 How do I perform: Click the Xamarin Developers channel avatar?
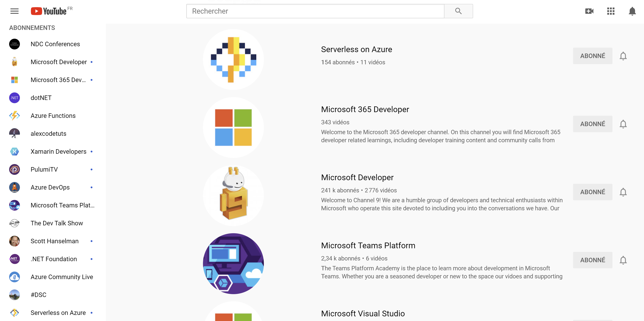click(x=15, y=152)
